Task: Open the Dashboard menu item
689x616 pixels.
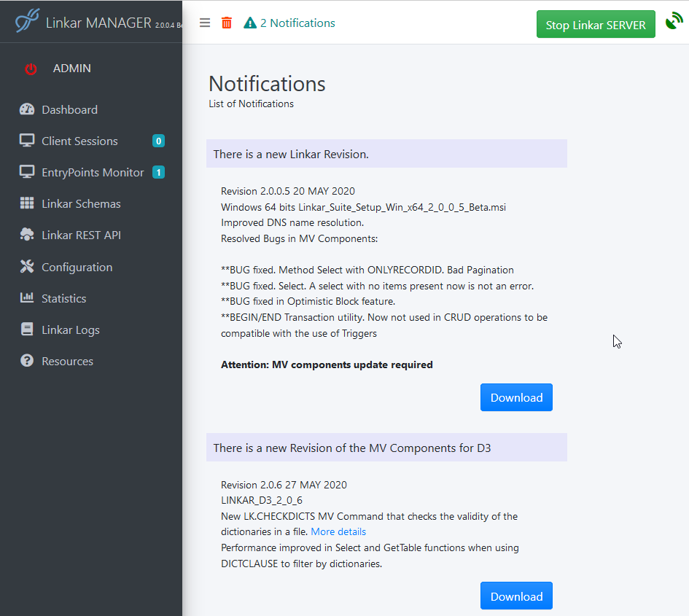Action: 69,110
